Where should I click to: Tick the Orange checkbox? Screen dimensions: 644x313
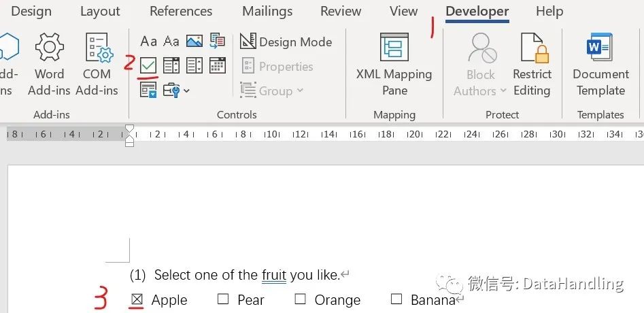pos(300,299)
